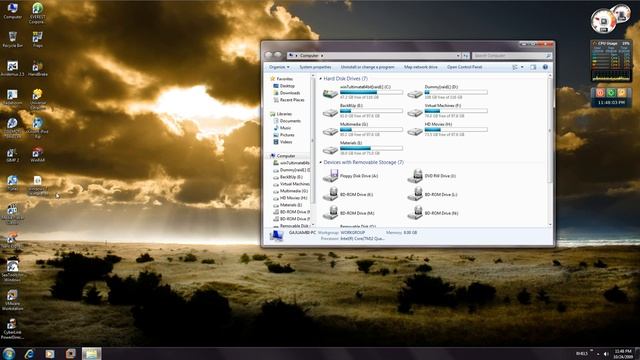Click Libraries heading in sidebar
Viewport: 640px width, 360px height.
coord(281,114)
